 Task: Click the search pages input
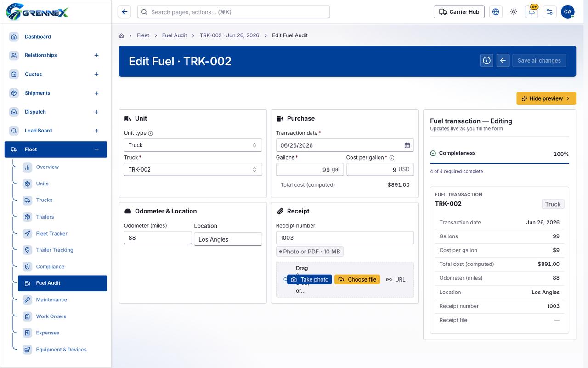233,12
